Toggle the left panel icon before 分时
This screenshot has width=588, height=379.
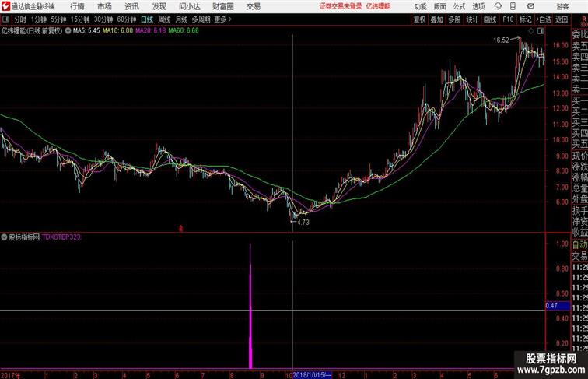click(5, 19)
